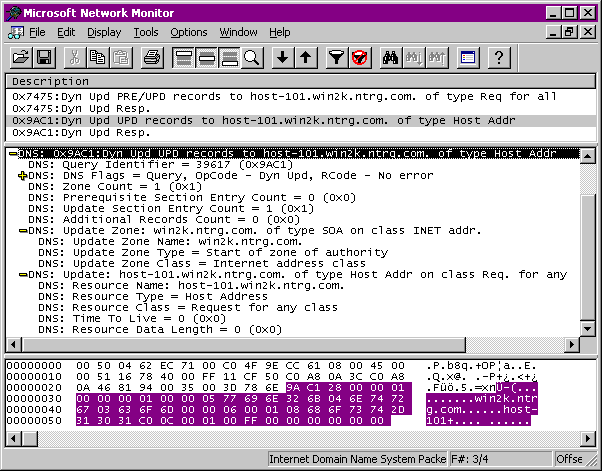The width and height of the screenshot is (602, 471).
Task: Click the Zoom Pane magnifier icon
Action: (x=251, y=57)
